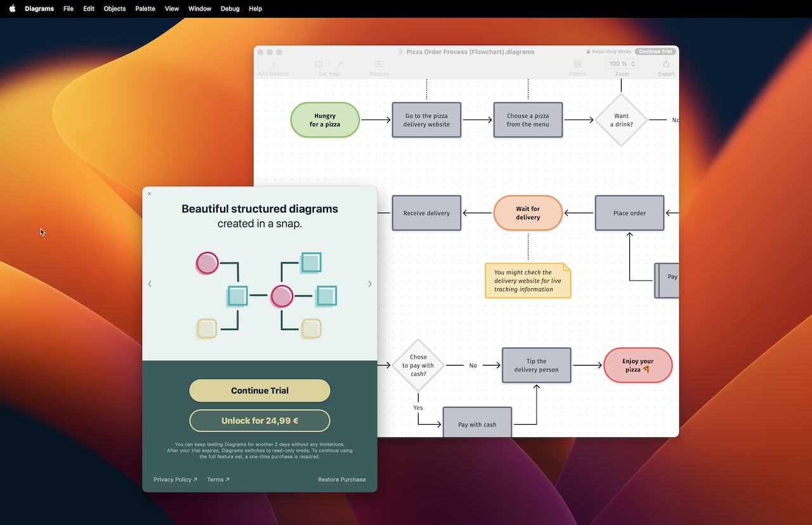Viewport: 812px width, 525px height.
Task: Open the View menu
Action: click(172, 9)
